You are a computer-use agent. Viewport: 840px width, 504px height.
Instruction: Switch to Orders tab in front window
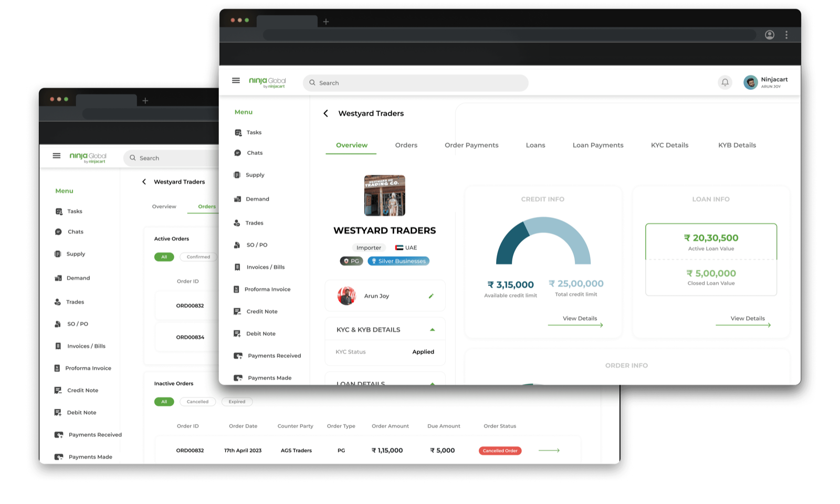[x=406, y=145]
